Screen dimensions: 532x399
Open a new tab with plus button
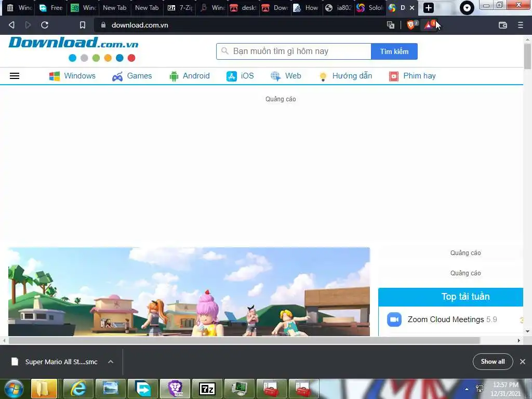429,8
